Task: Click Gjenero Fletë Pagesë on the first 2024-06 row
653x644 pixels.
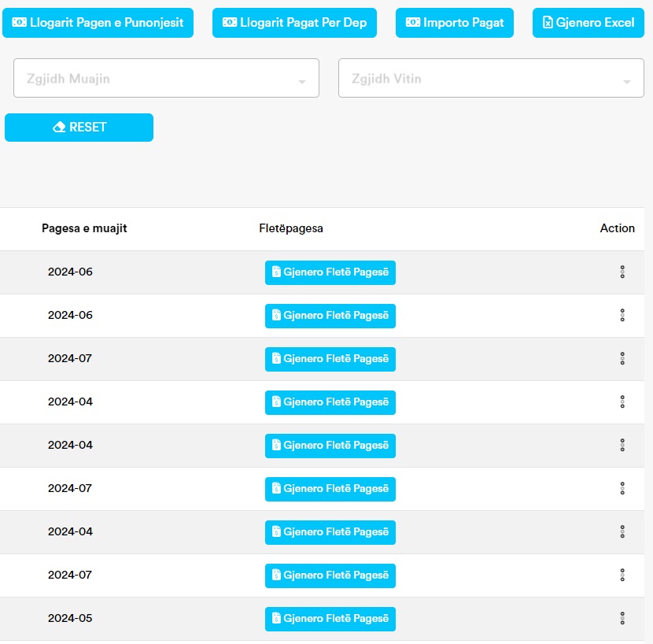Action: coord(330,272)
